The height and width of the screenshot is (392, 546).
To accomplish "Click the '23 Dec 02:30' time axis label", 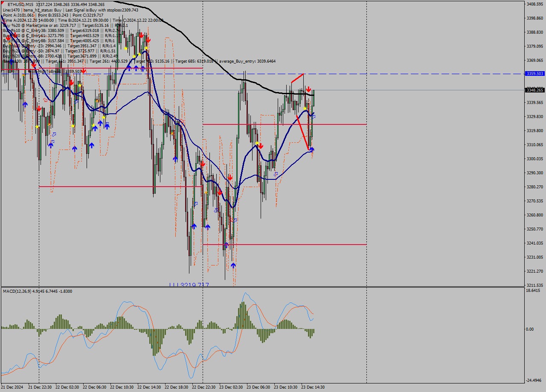I will point(231,387).
